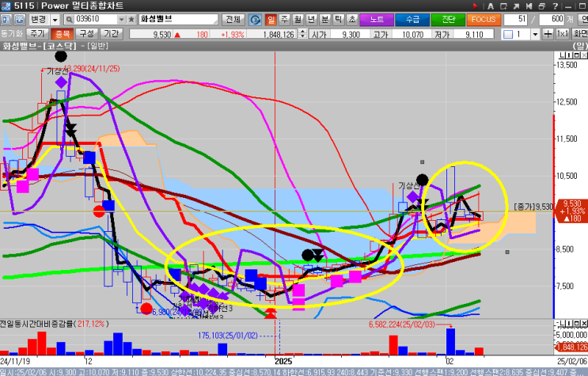Click the stock code input 039610
Screen dimensions: 588x376
click(x=96, y=20)
